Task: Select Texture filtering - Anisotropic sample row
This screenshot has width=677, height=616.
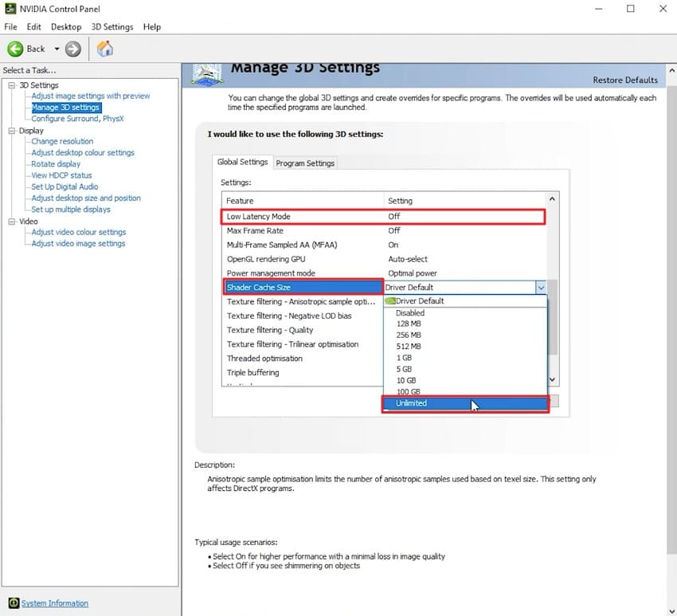Action: 303,301
